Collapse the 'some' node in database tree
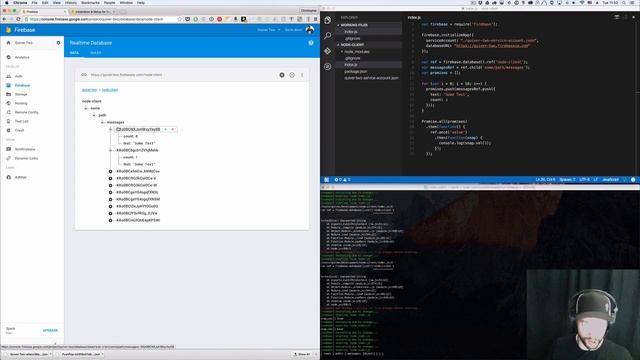 click(x=86, y=108)
